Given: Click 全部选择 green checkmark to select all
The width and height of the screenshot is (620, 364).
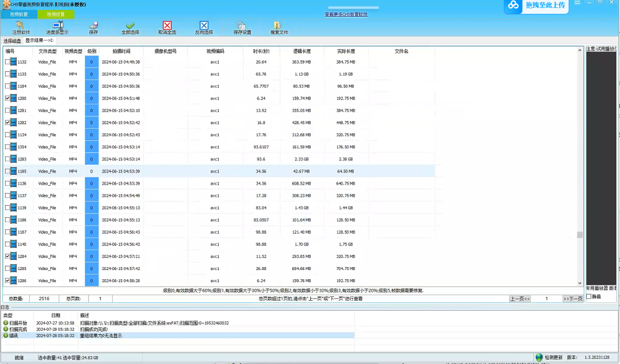Looking at the screenshot, I should [x=130, y=25].
